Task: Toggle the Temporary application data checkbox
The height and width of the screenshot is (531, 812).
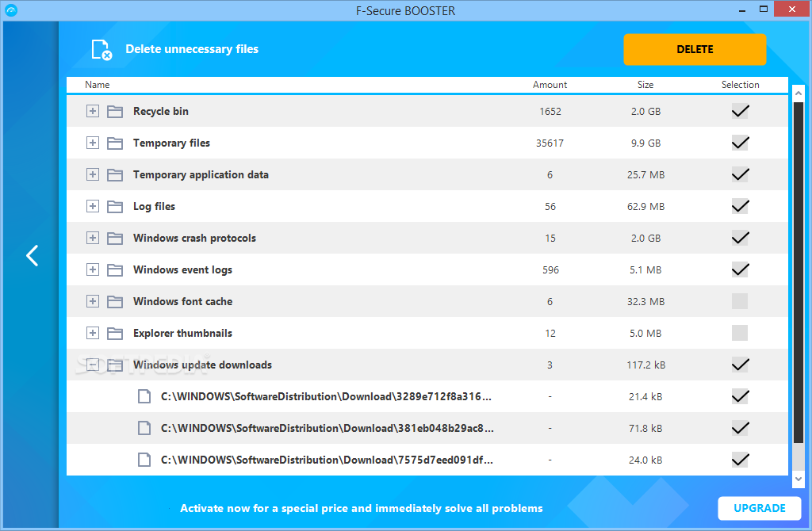Action: [x=740, y=174]
